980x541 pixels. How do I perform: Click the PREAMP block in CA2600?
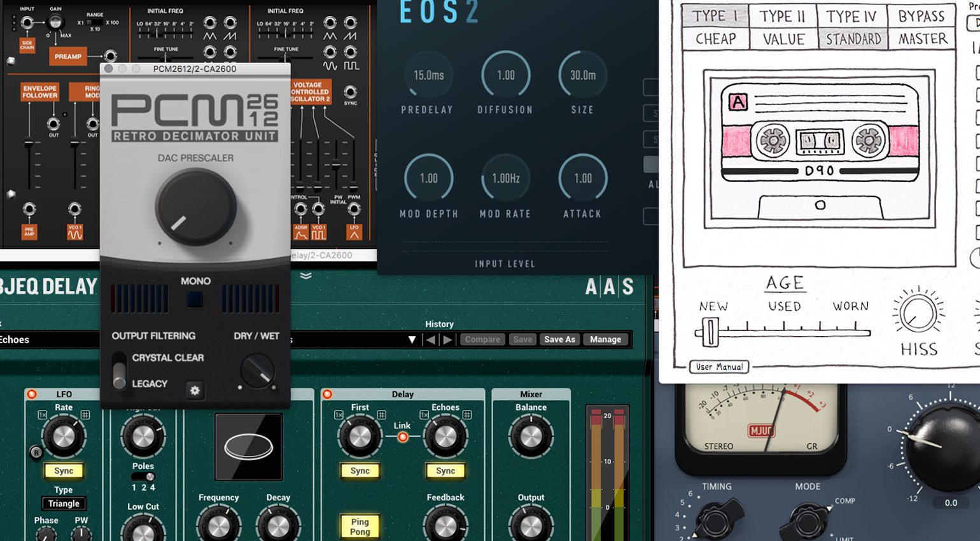[x=67, y=57]
